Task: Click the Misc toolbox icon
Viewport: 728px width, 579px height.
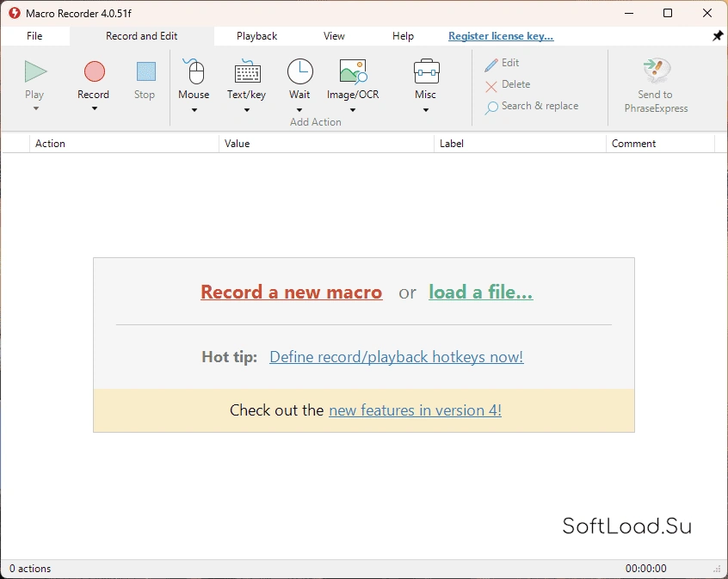Action: click(x=426, y=71)
